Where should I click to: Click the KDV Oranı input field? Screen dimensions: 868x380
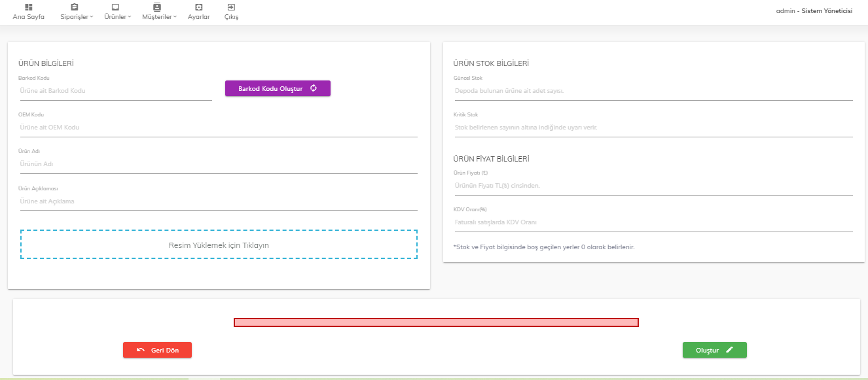[653, 222]
